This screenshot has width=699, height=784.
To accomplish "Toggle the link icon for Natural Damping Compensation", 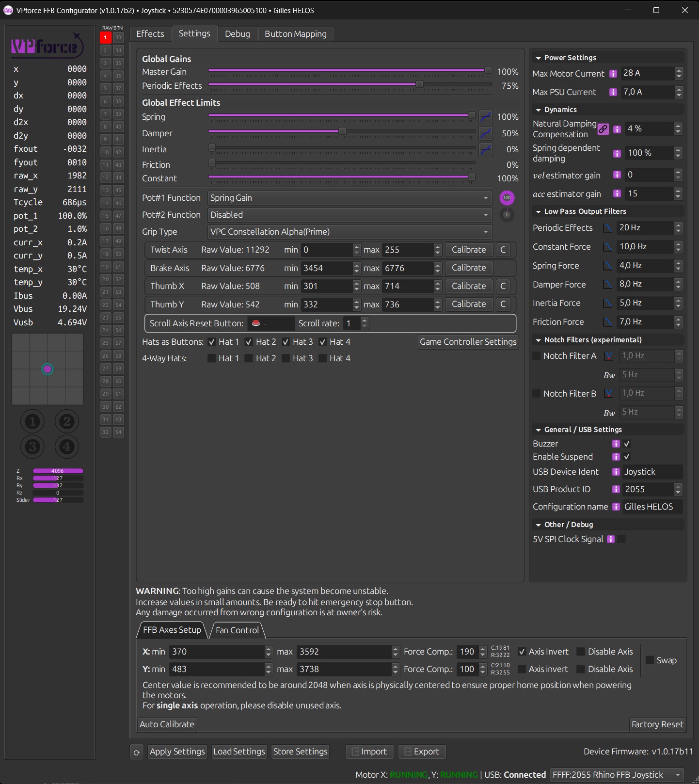I will pos(603,129).
